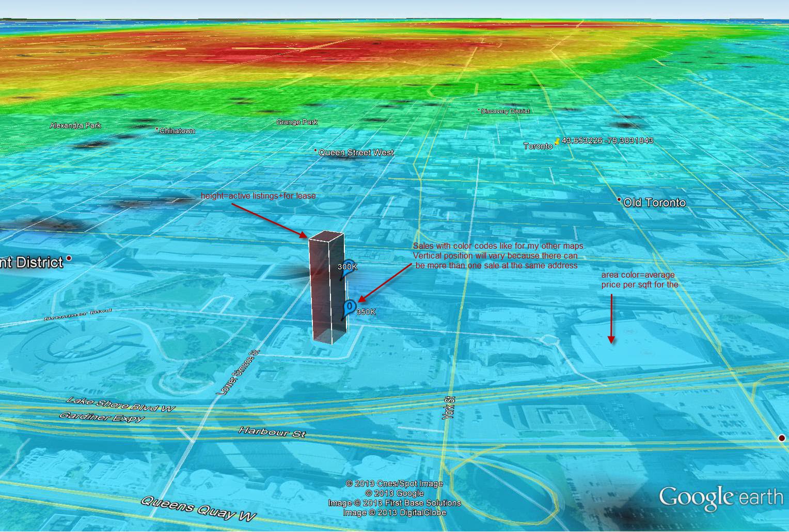This screenshot has height=532, width=789.
Task: Click the Lower Simcoe St road label
Action: pos(238,373)
